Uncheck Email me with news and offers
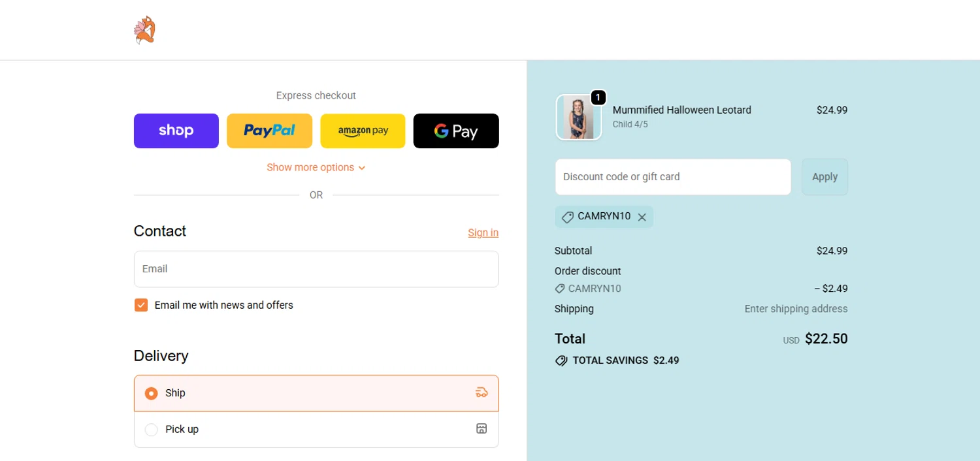 (x=141, y=305)
